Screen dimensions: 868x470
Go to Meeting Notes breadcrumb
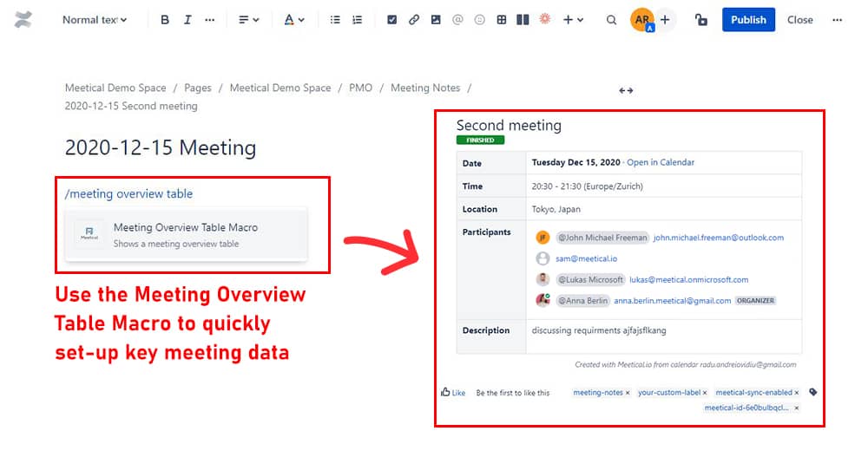point(425,88)
